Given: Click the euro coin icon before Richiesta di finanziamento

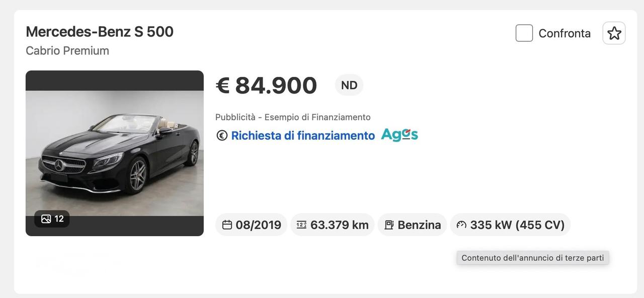Looking at the screenshot, I should (221, 134).
